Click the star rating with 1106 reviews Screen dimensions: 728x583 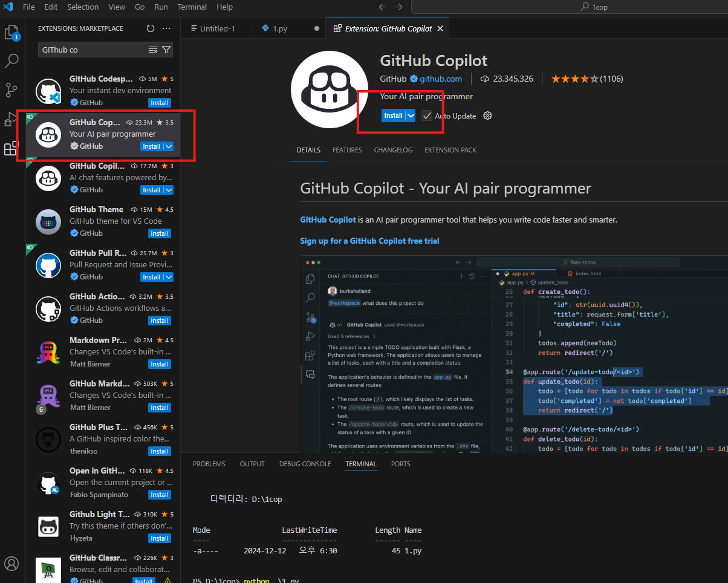pos(587,79)
